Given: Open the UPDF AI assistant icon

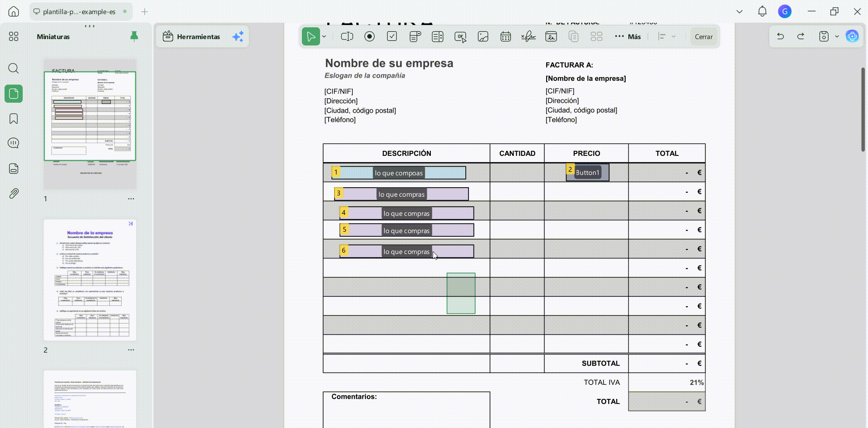Looking at the screenshot, I should [852, 36].
